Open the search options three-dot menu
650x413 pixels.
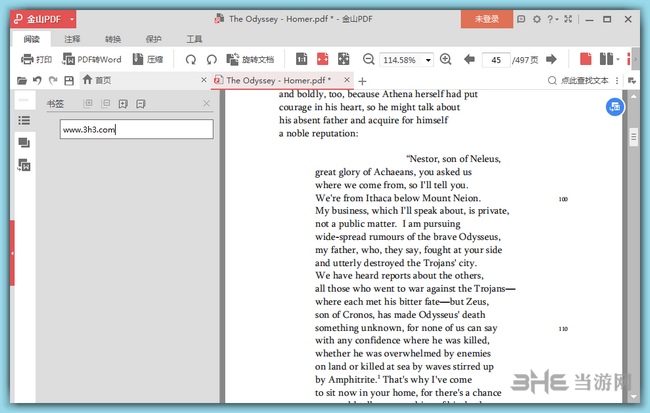tap(617, 80)
